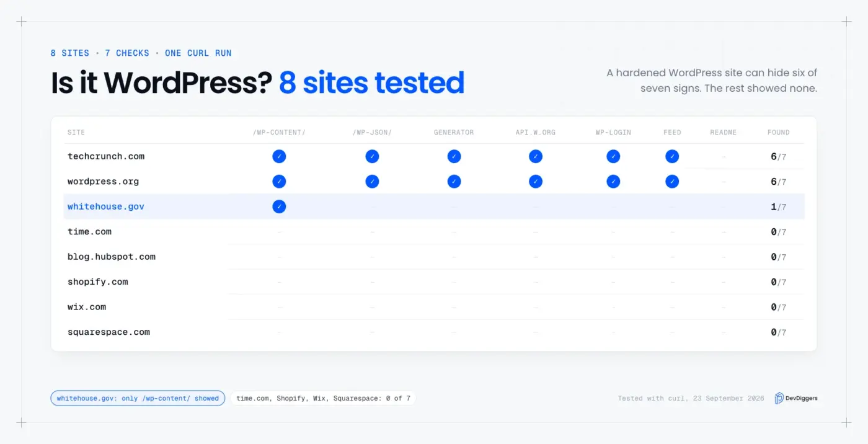
Task: Click the hardened WordPress site description text
Action: pos(712,81)
